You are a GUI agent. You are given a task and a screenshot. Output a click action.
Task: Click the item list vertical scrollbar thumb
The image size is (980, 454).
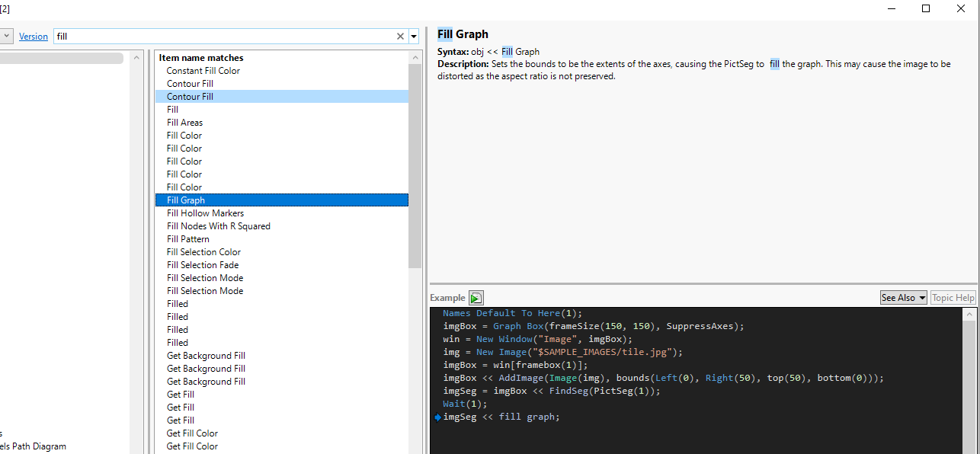(x=415, y=166)
